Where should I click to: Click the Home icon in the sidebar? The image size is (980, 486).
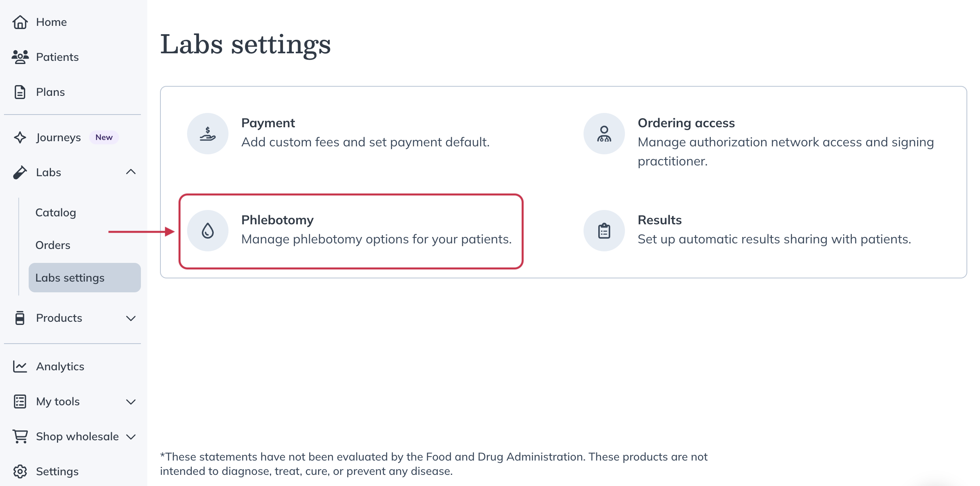click(x=20, y=22)
